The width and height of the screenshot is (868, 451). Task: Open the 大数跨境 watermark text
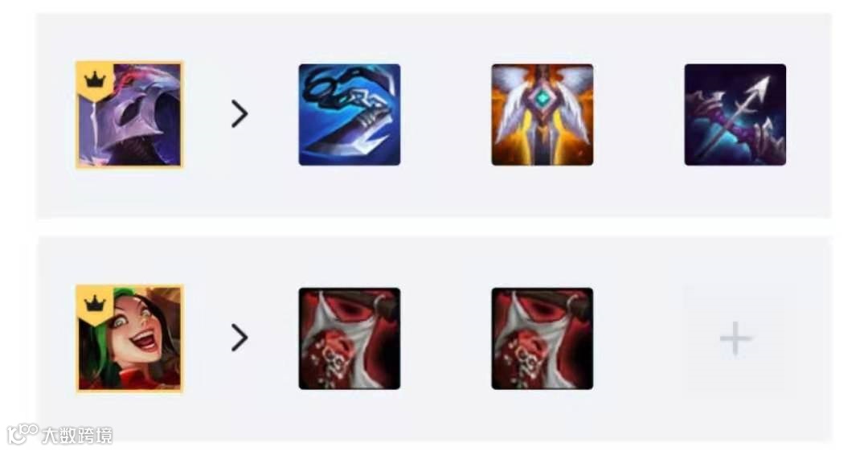[x=77, y=435]
